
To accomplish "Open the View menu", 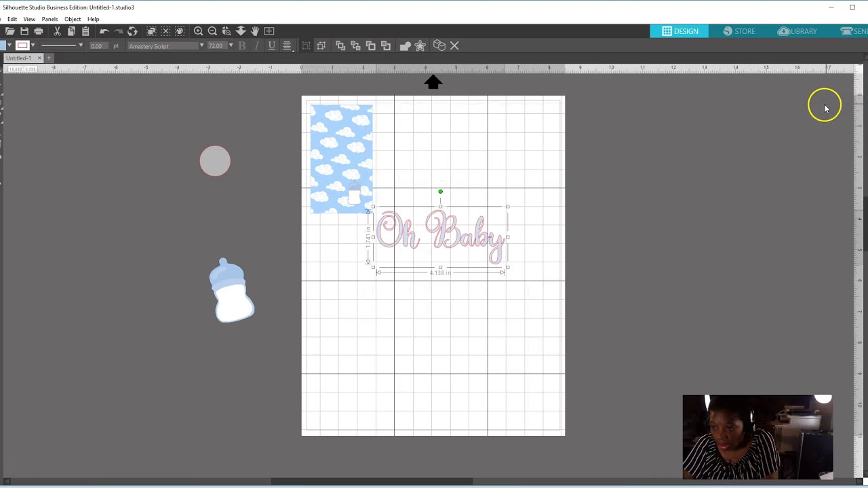I will 29,19.
